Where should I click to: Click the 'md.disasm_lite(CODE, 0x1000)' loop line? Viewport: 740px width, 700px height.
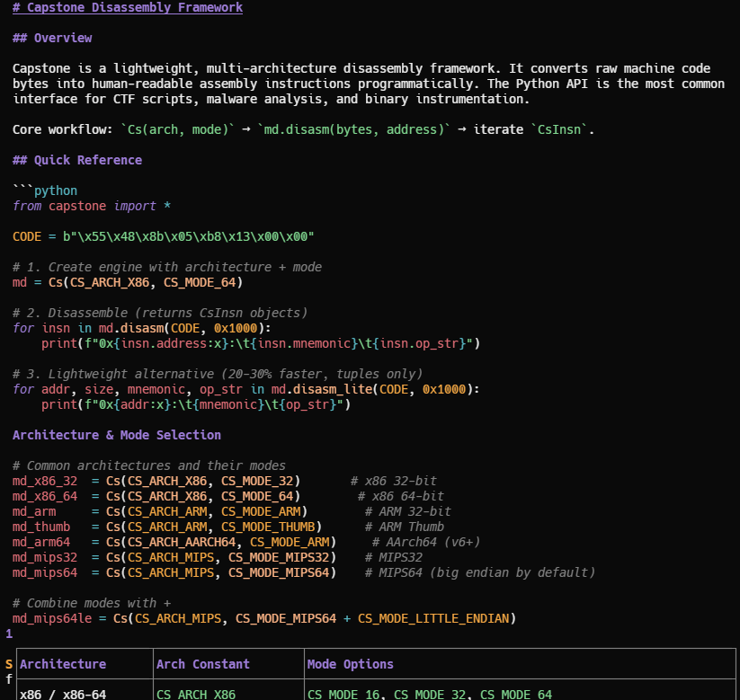click(245, 390)
